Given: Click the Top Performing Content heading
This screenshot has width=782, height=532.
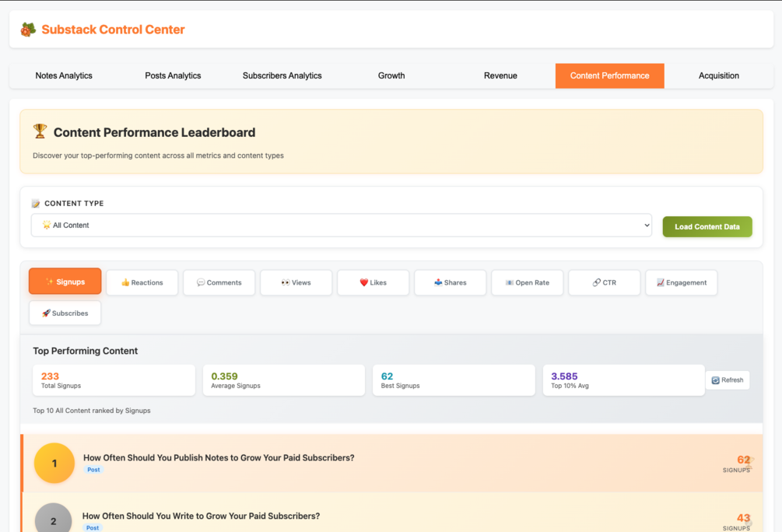Looking at the screenshot, I should point(86,351).
